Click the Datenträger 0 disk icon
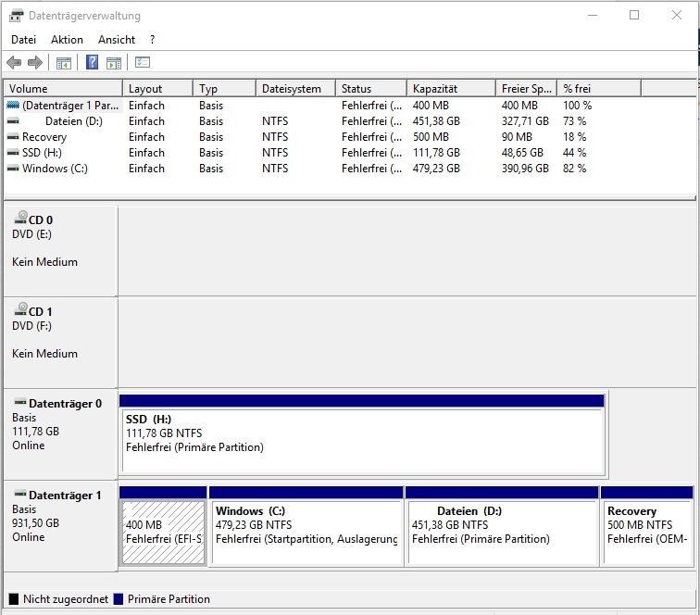The image size is (700, 615). click(x=20, y=403)
